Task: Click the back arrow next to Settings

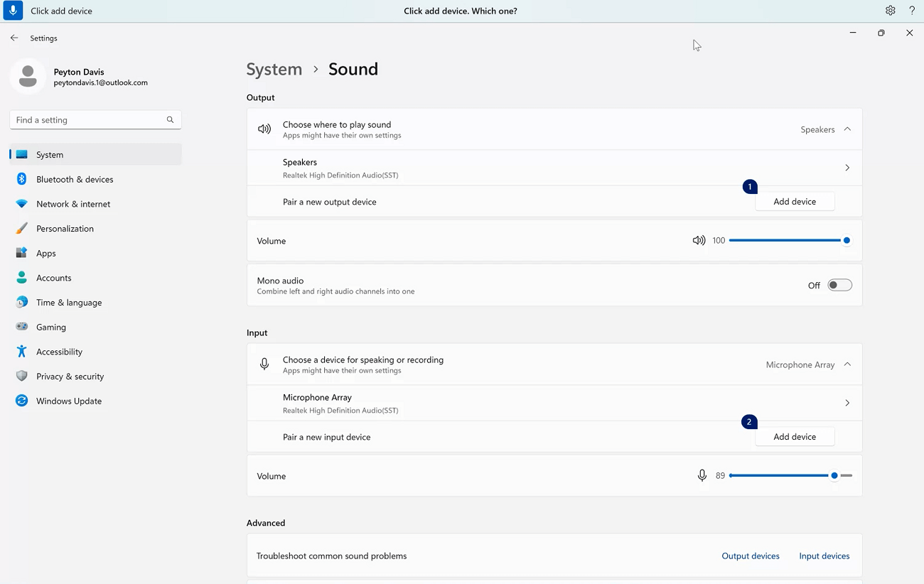Action: point(14,38)
